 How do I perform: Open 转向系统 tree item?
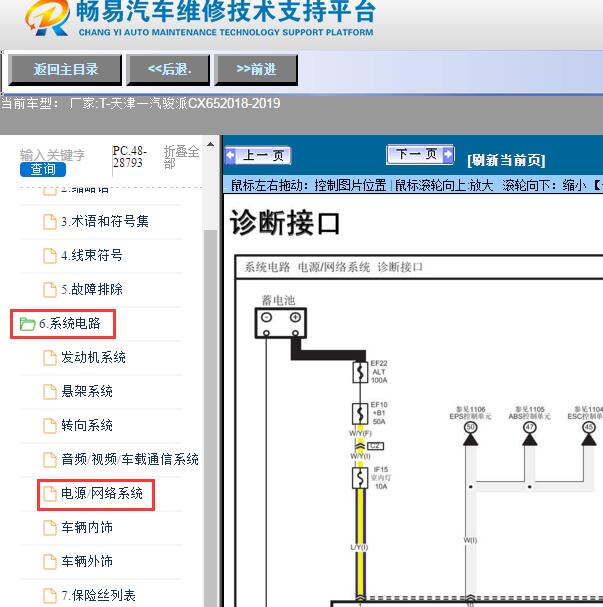87,425
